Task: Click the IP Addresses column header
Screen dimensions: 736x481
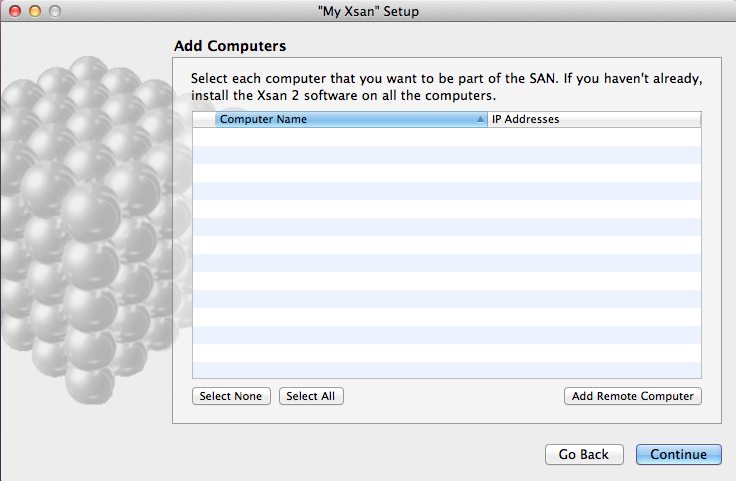Action: (594, 119)
